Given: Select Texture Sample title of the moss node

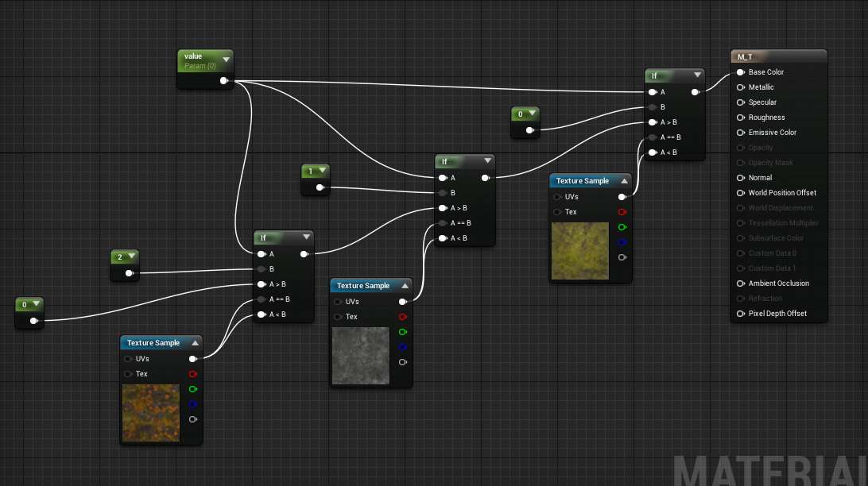Looking at the screenshot, I should [x=583, y=181].
